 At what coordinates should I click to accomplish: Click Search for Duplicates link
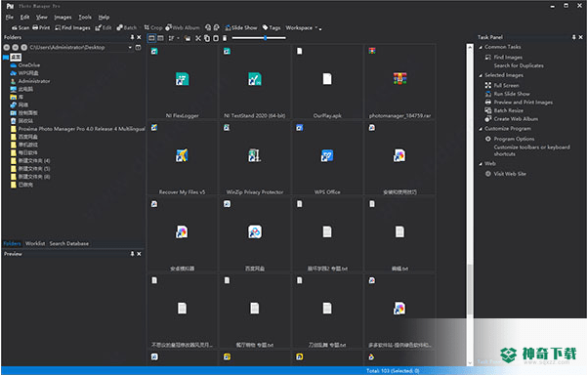[519, 65]
